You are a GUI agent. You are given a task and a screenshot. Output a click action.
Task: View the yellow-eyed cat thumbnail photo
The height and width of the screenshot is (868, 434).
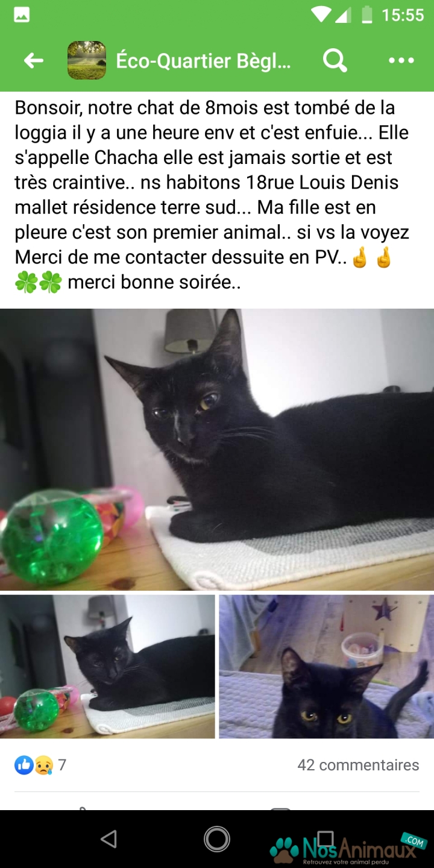pos(326,667)
